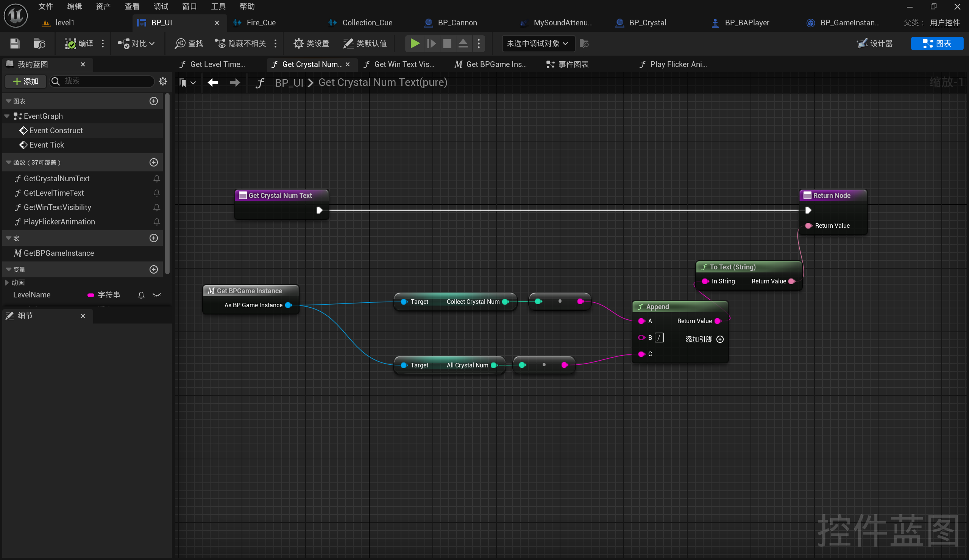
Task: Toggle LevelName variable eye visibility
Action: pyautogui.click(x=156, y=295)
